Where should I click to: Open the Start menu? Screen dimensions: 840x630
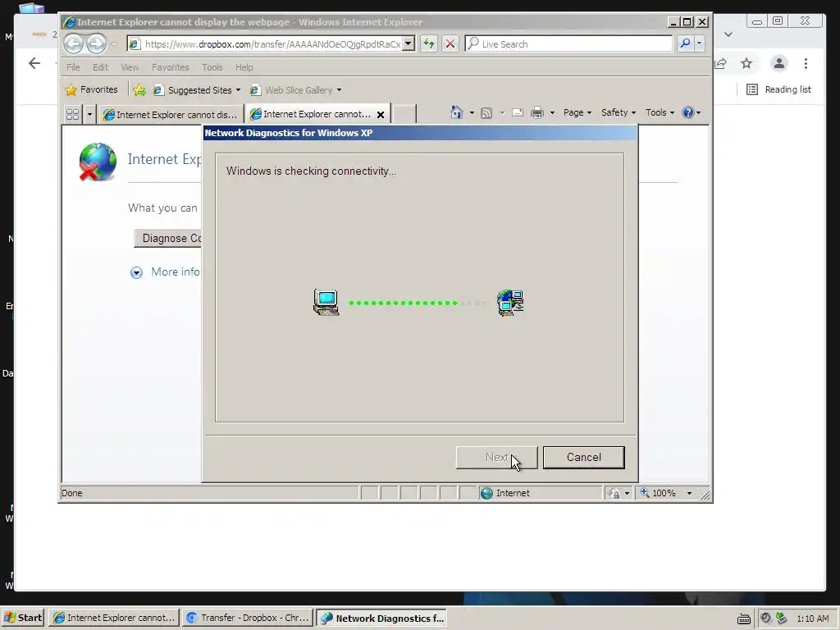point(22,618)
